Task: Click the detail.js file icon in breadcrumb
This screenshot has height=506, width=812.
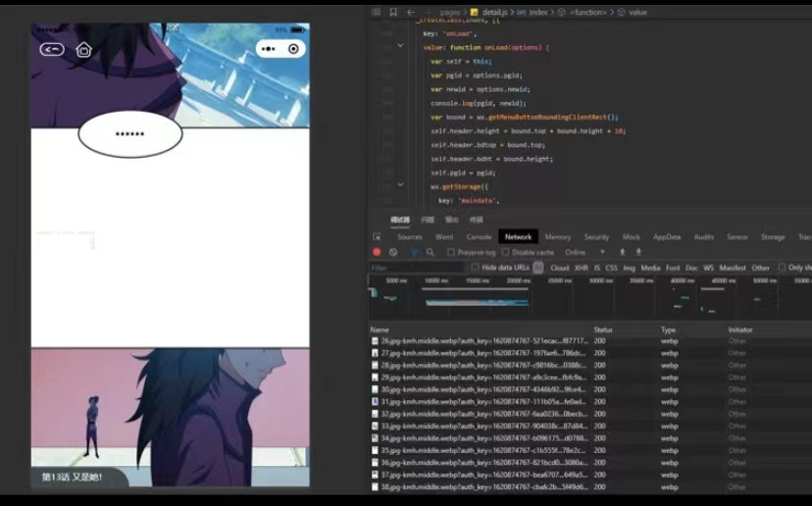Action: pos(475,12)
